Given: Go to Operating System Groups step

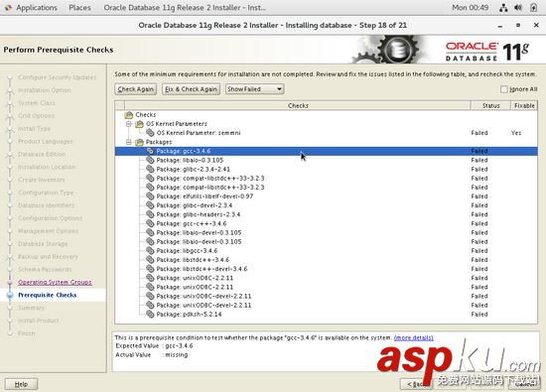Looking at the screenshot, I should pyautogui.click(x=55, y=282).
